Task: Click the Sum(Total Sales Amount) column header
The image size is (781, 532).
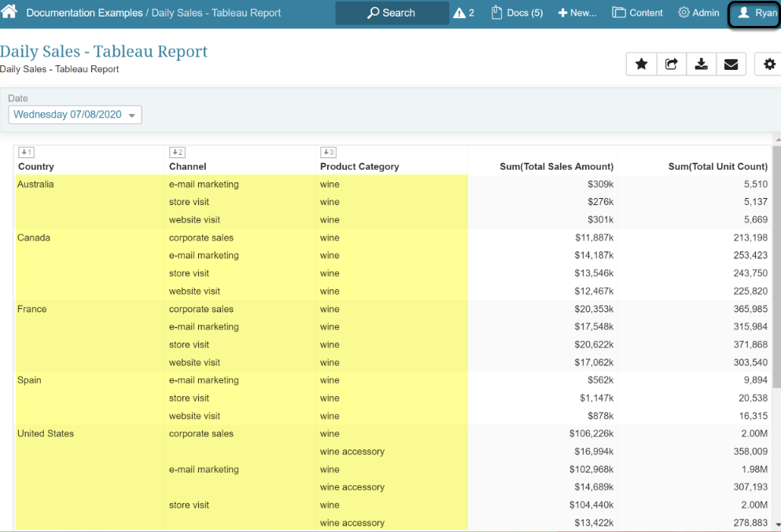Action: point(556,167)
